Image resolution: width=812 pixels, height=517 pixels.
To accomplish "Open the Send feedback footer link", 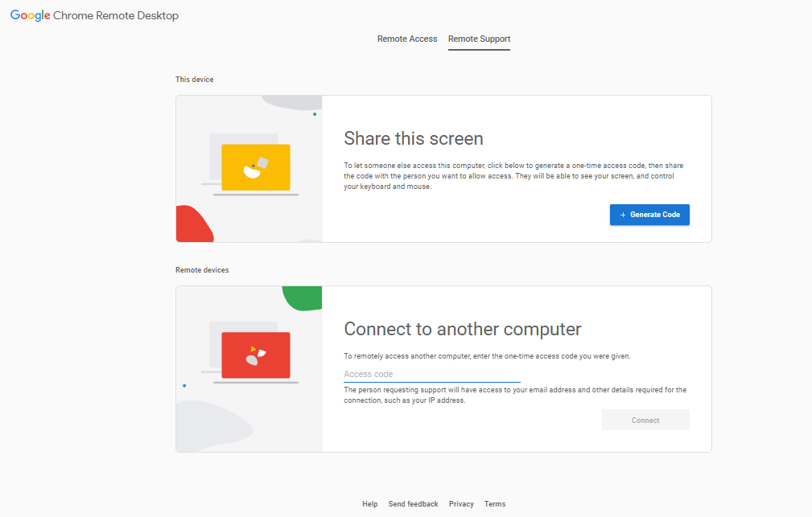I will coord(413,504).
